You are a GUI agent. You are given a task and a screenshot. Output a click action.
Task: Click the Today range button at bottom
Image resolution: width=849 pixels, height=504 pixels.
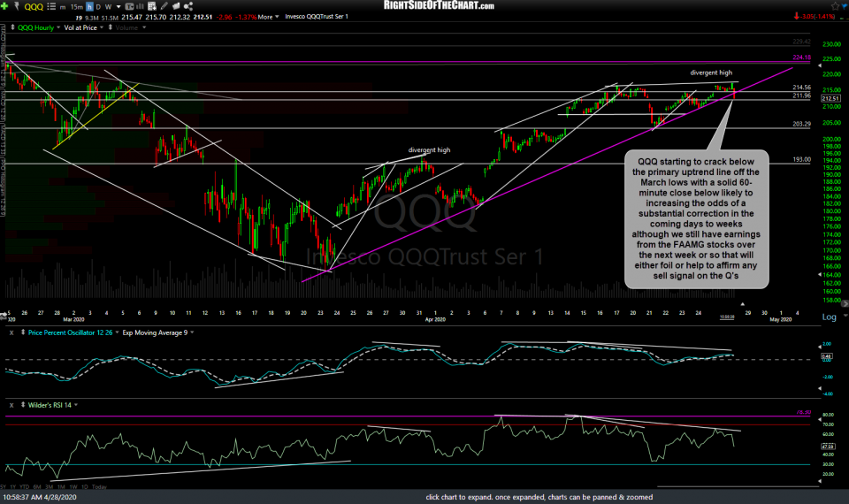[x=99, y=486]
